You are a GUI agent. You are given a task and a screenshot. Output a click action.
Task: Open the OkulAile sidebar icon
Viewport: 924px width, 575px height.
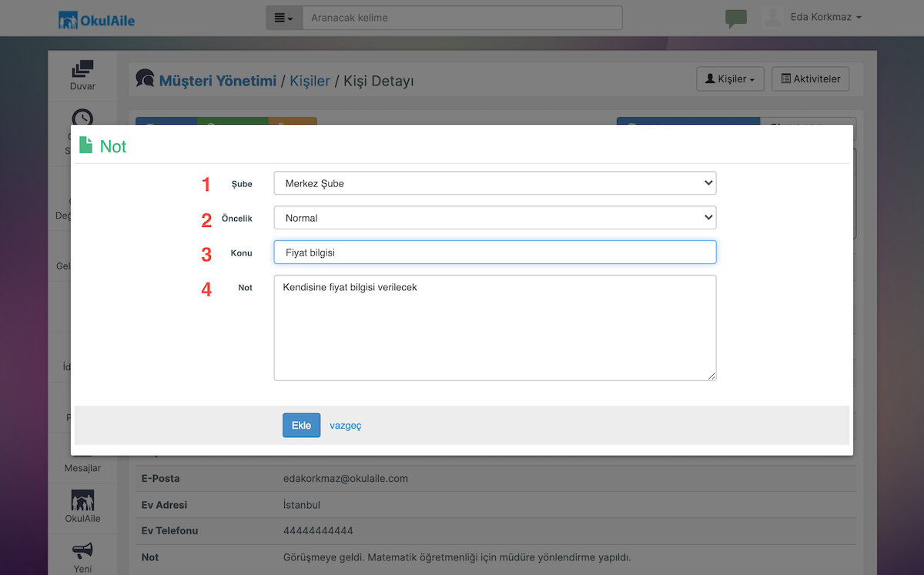(82, 507)
